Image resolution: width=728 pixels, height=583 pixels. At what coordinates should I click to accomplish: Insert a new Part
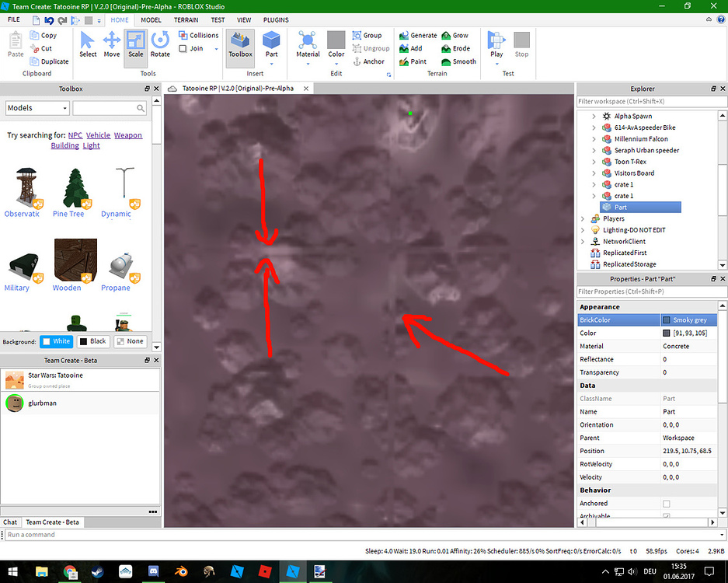pos(271,43)
